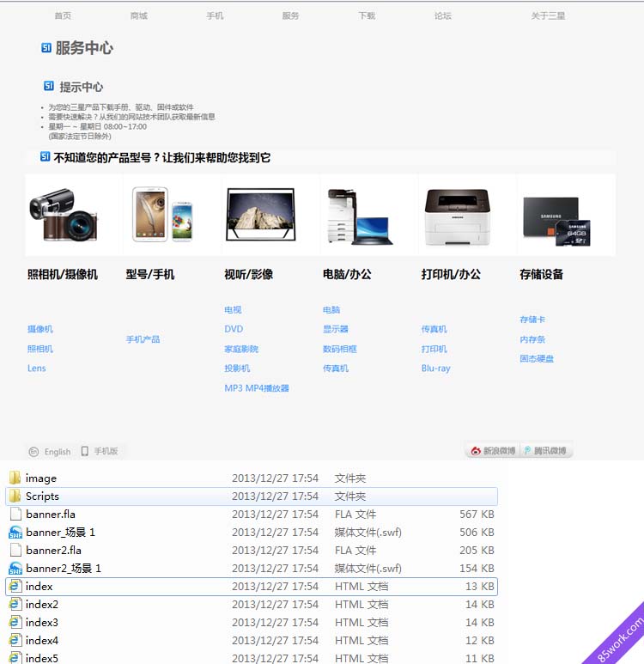Click the 照相机/摄像机 category heading
Screen dimensions: 644x664
click(x=62, y=274)
